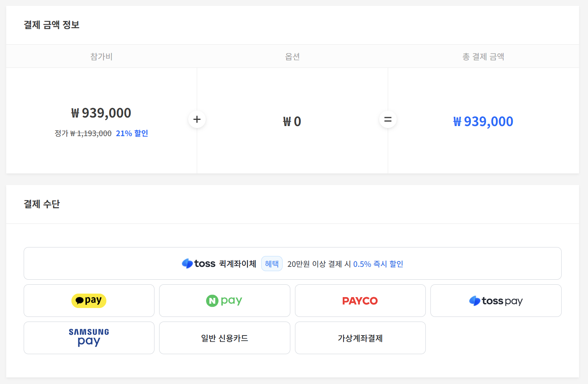The image size is (588, 384).
Task: Click the 총 결제 금액 column header
Action: 483,57
